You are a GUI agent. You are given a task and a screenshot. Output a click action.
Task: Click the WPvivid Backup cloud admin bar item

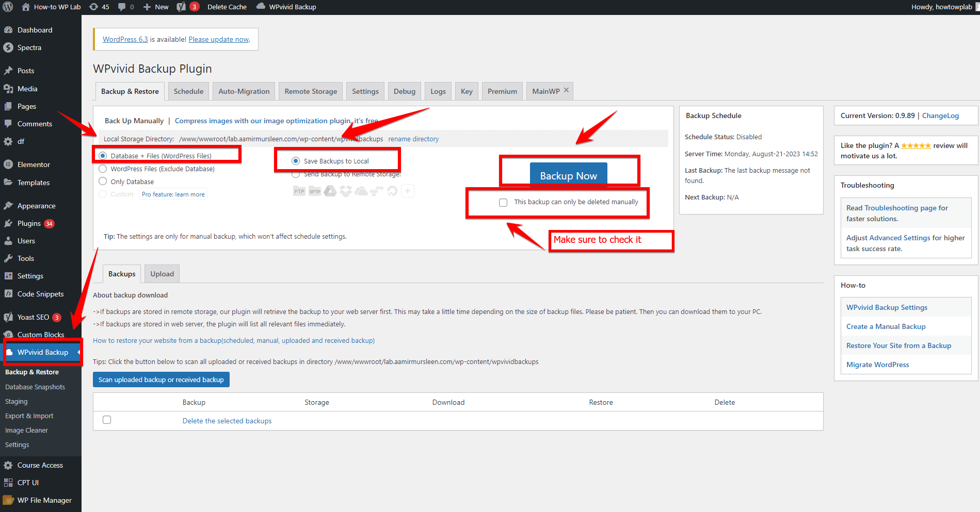[286, 7]
